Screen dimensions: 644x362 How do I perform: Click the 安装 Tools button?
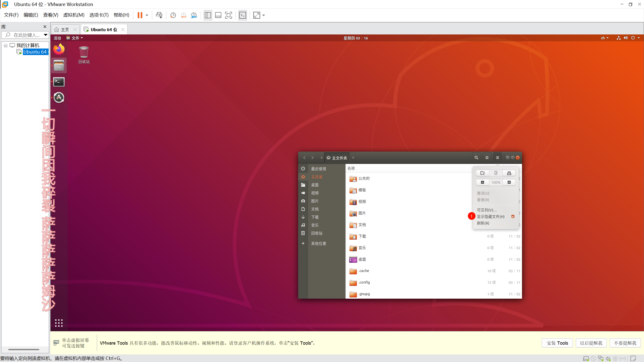click(557, 343)
